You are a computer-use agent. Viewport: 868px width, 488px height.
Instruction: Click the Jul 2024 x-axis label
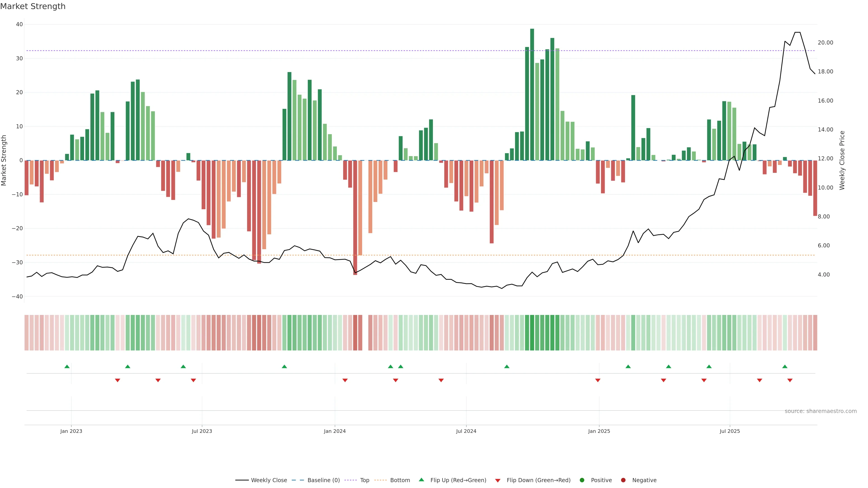pos(466,431)
